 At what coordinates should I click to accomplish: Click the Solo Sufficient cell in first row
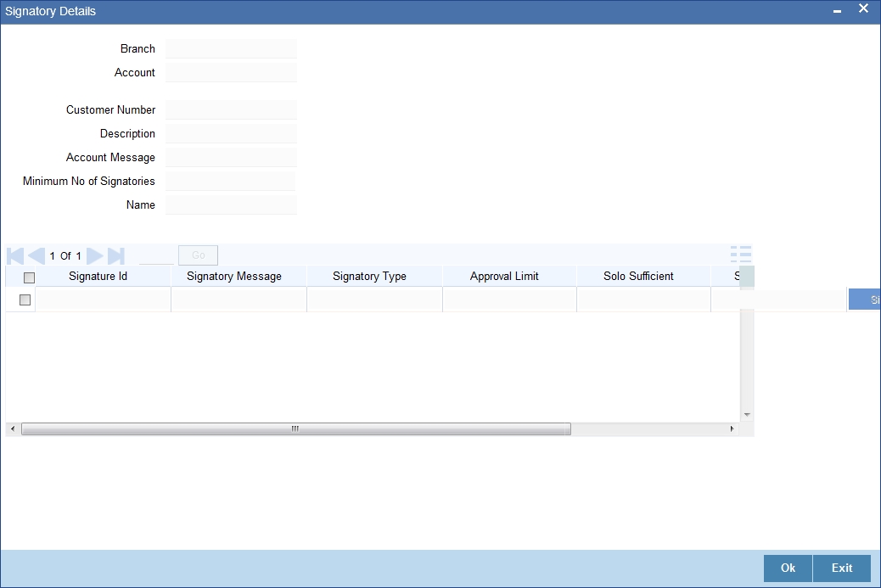click(644, 300)
